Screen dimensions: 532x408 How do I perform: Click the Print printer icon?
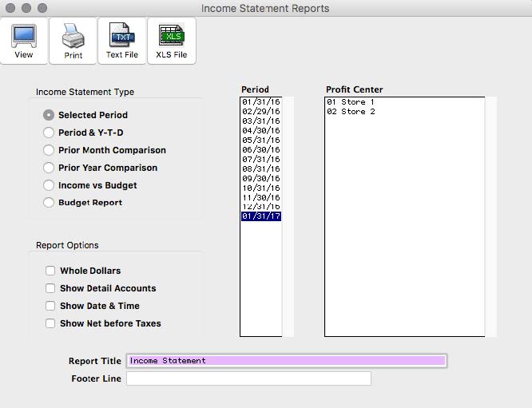coord(73,37)
